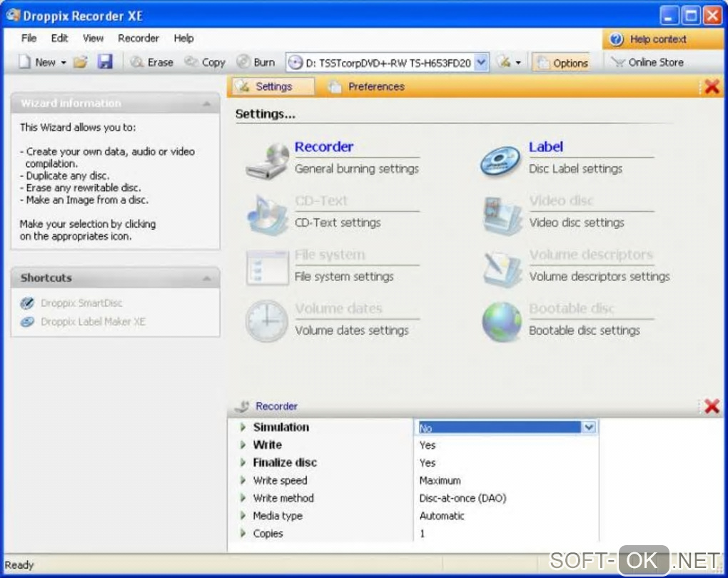Open the View menu
This screenshot has width=728, height=578.
pyautogui.click(x=93, y=38)
